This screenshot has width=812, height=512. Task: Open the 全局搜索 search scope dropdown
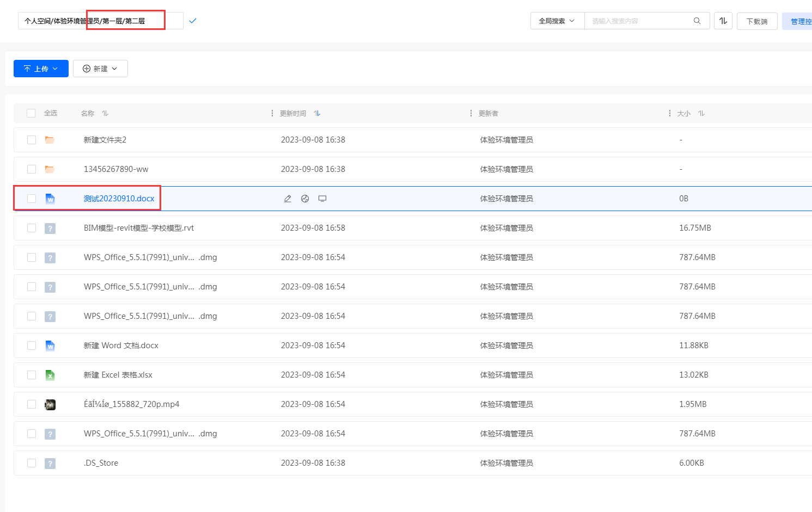click(557, 21)
